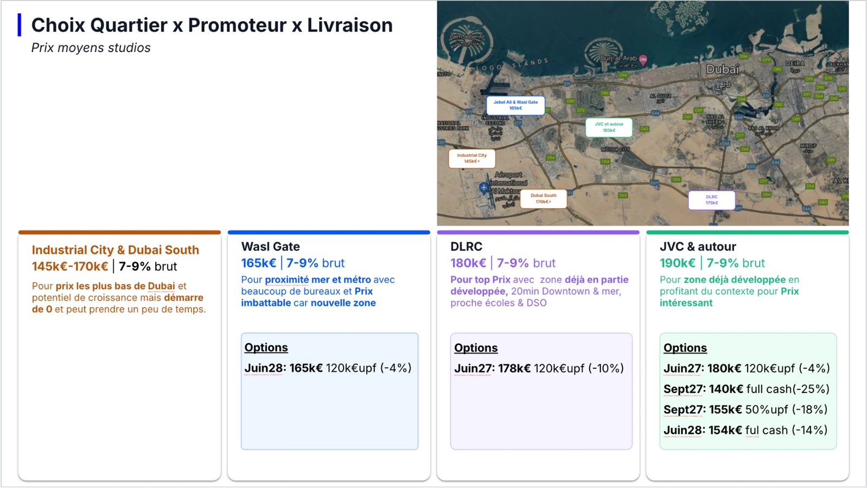
Task: Select the text "proche écoles & DSO"
Action: 499,303
